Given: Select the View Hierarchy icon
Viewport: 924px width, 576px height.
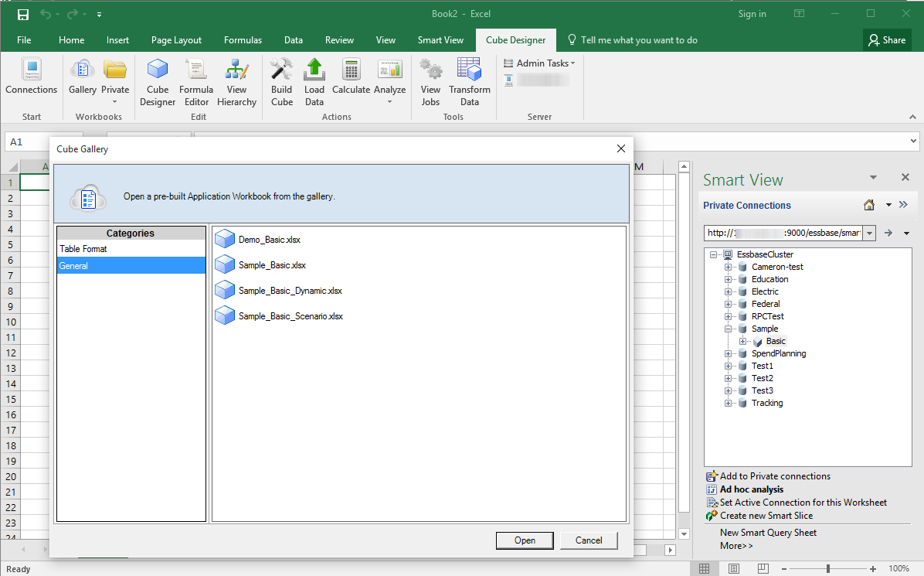Looking at the screenshot, I should [x=236, y=83].
